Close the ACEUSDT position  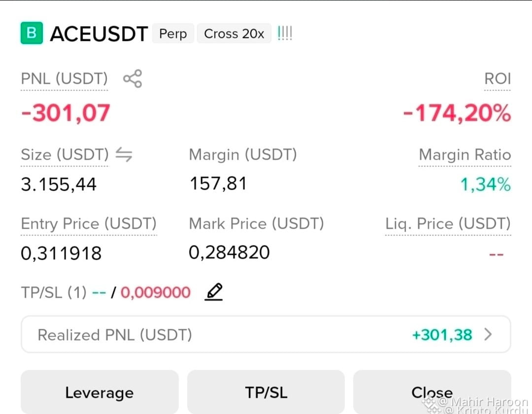[432, 392]
